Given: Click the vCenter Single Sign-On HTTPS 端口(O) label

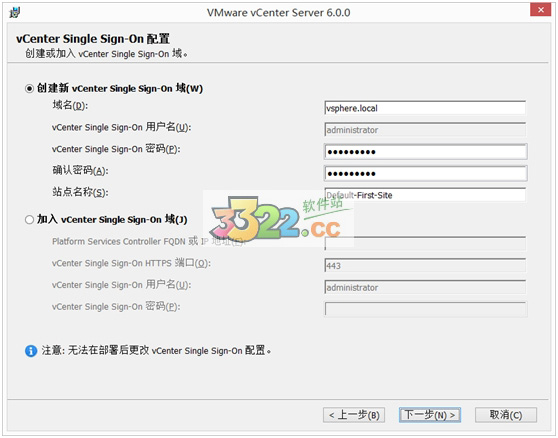Looking at the screenshot, I should coord(131,263).
